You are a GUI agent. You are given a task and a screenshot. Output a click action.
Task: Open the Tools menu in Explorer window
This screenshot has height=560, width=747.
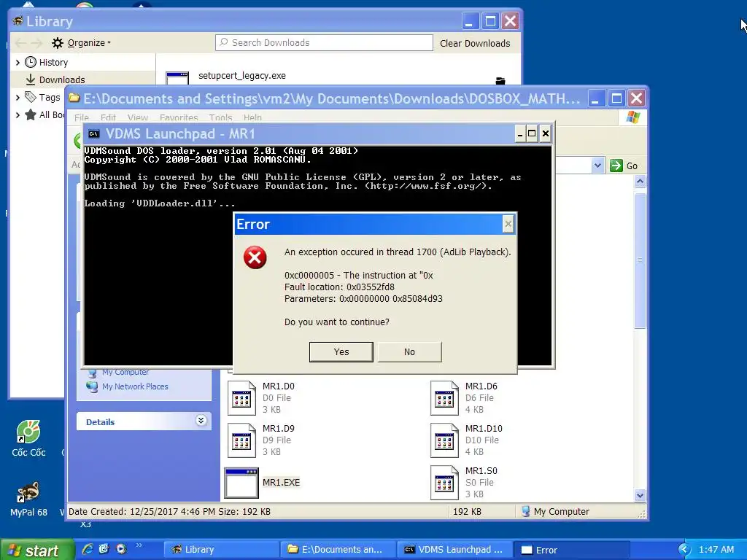[220, 117]
